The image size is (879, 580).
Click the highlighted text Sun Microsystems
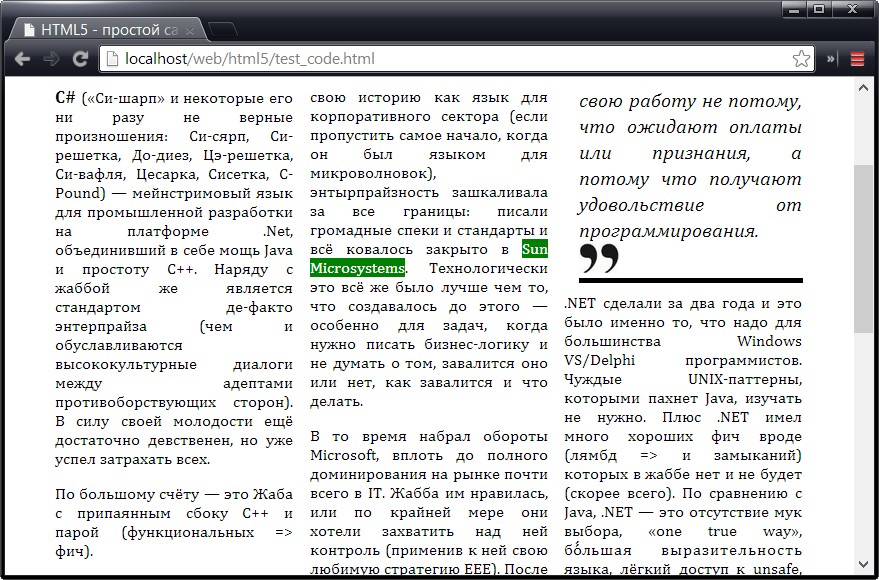coord(358,268)
